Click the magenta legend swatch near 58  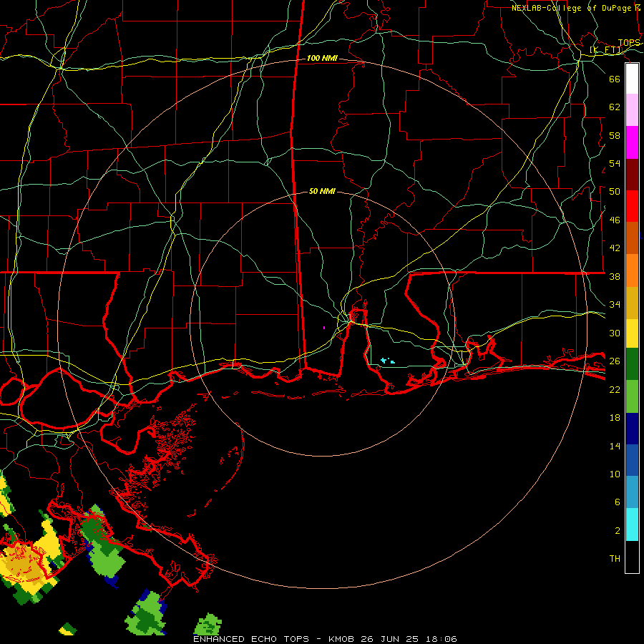632,142
